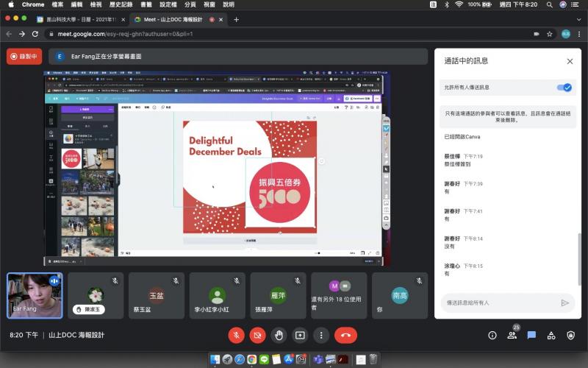Open Microsoft Teams from the Dock
Viewport: 588px width, 368px height.
pos(318,359)
